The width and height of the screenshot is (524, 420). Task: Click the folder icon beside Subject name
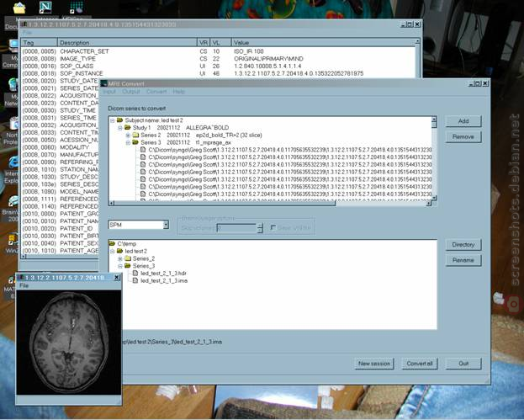coord(119,120)
